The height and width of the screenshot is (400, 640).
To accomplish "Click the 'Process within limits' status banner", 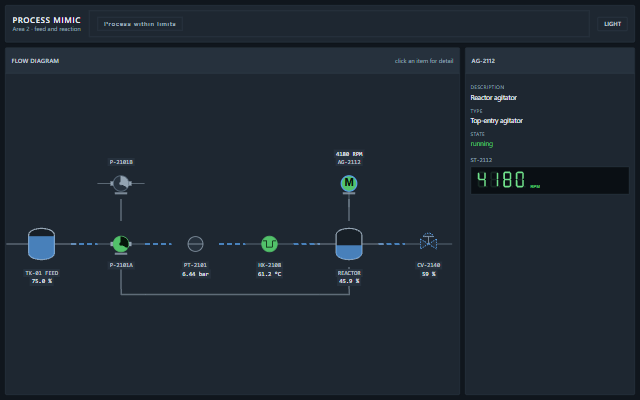I will (140, 24).
